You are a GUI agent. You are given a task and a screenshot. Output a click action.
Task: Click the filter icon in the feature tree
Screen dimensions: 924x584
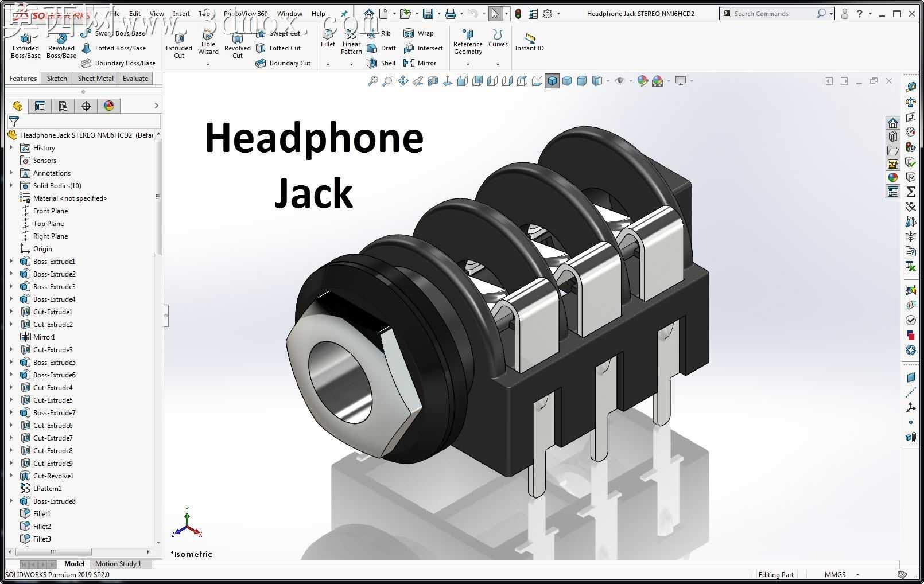coord(14,122)
